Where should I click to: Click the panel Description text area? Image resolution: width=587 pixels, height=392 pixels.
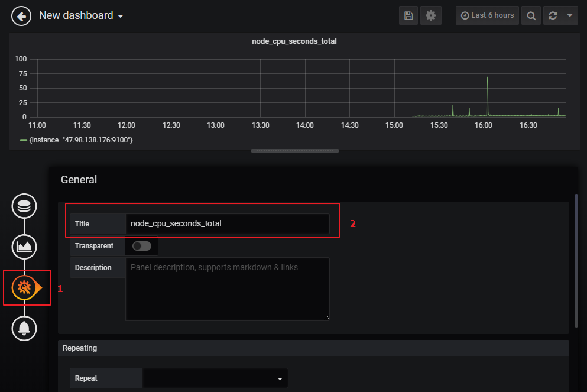coord(228,289)
